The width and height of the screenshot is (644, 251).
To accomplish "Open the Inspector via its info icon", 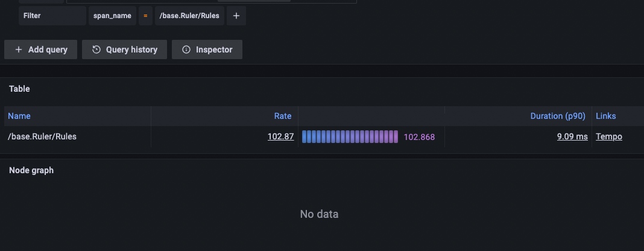I will click(x=186, y=49).
